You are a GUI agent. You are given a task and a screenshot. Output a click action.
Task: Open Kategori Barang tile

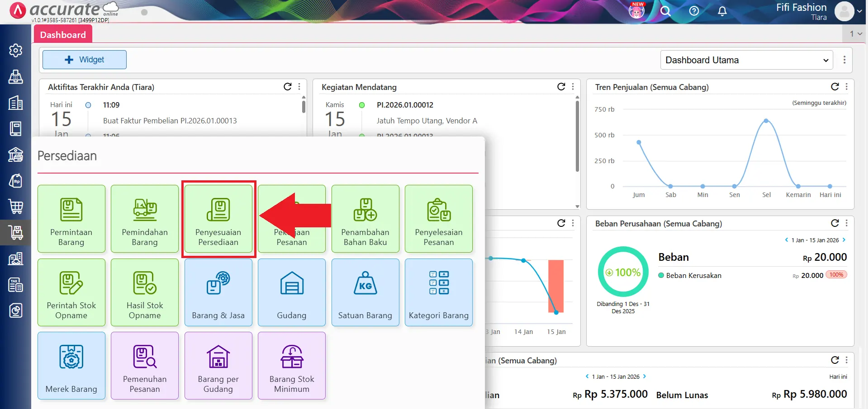tap(438, 292)
